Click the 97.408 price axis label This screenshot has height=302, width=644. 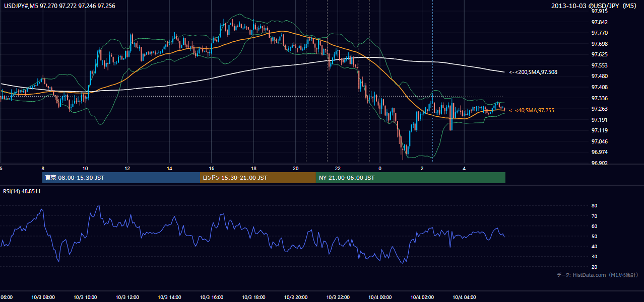coord(600,87)
